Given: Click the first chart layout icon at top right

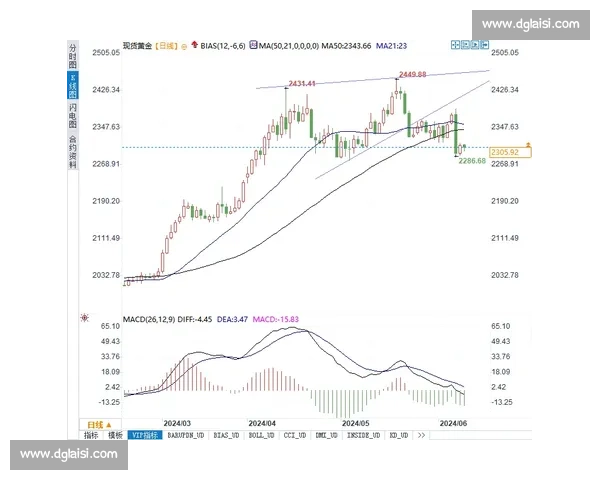Looking at the screenshot, I should [x=455, y=45].
